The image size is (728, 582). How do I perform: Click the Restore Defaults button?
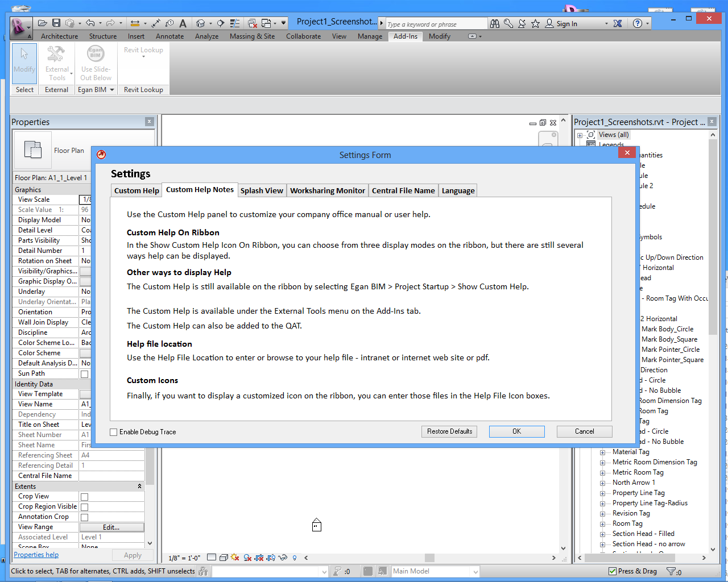click(449, 431)
